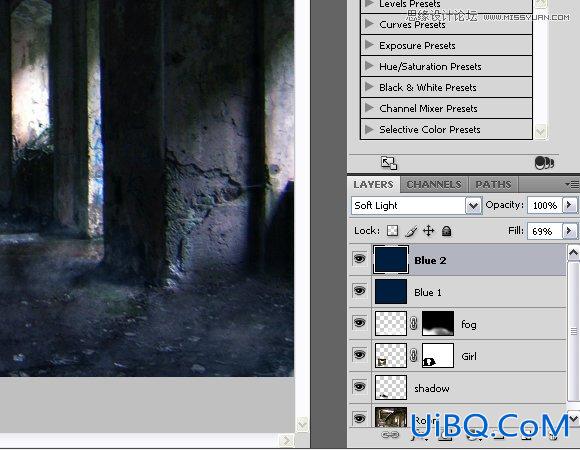580x450 pixels.
Task: Select the Girl layer thumbnail
Action: (391, 356)
